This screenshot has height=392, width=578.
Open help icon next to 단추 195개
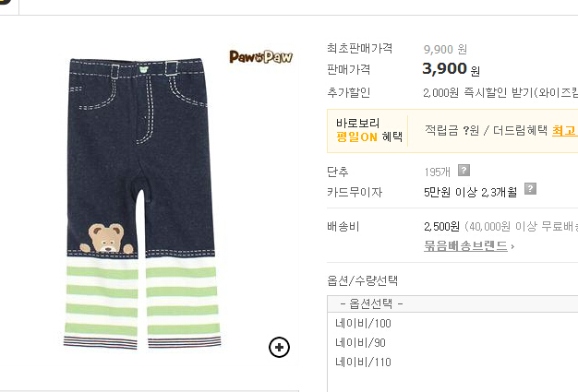(464, 171)
